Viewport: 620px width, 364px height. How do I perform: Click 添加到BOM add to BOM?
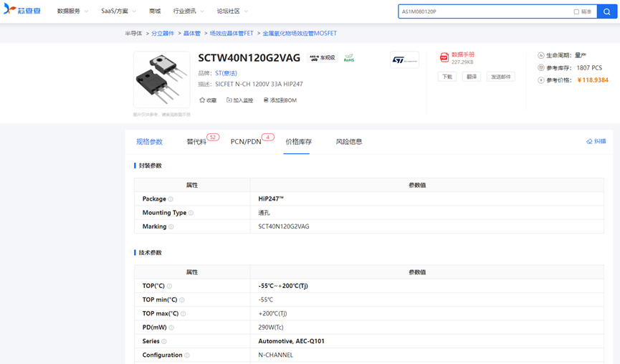(x=280, y=100)
